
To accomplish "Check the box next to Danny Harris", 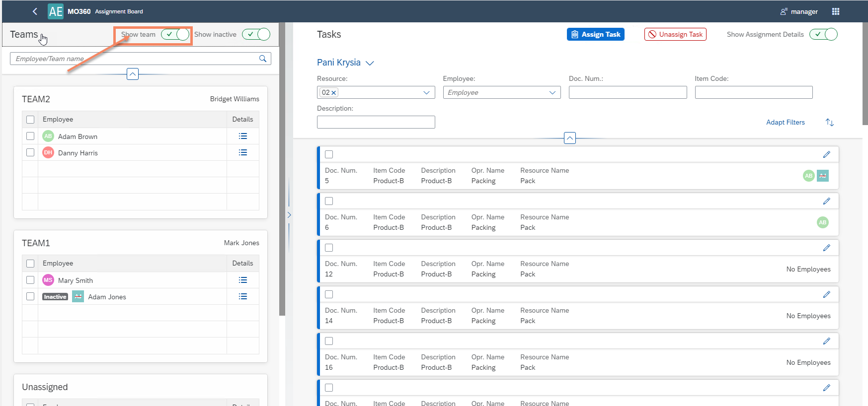I will 30,152.
